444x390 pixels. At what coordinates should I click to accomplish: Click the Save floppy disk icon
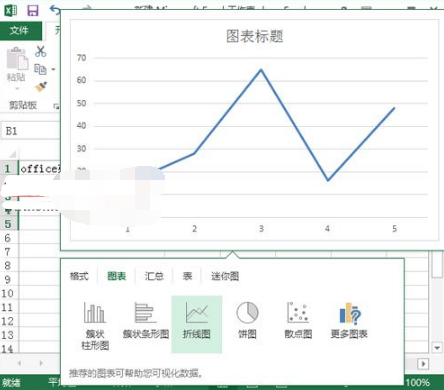pos(33,10)
